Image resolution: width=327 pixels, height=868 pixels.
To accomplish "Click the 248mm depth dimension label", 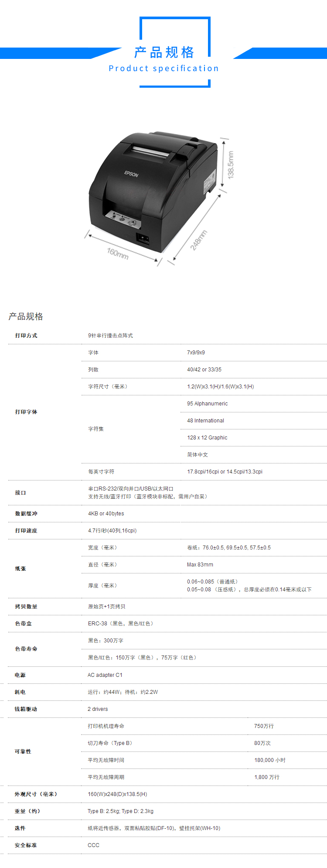I will (198, 240).
